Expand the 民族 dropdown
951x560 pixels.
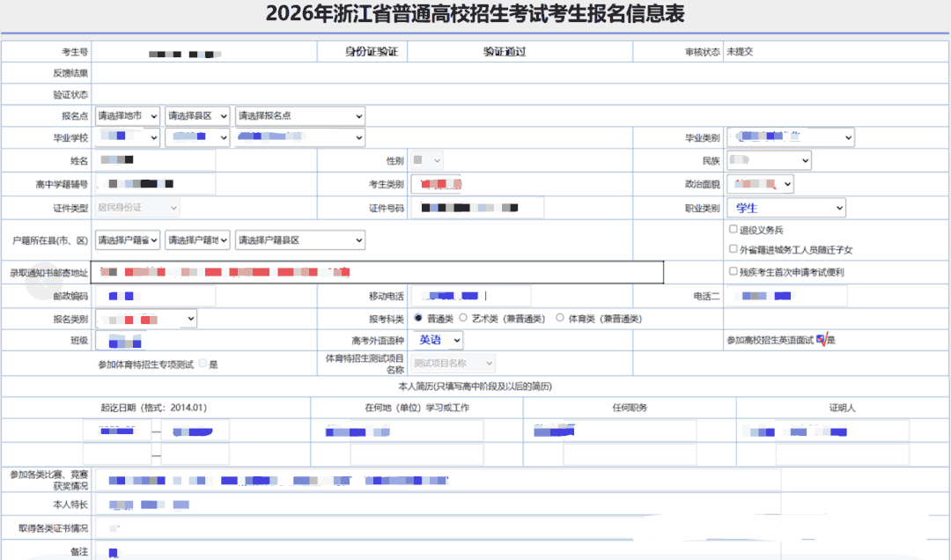[x=768, y=161]
